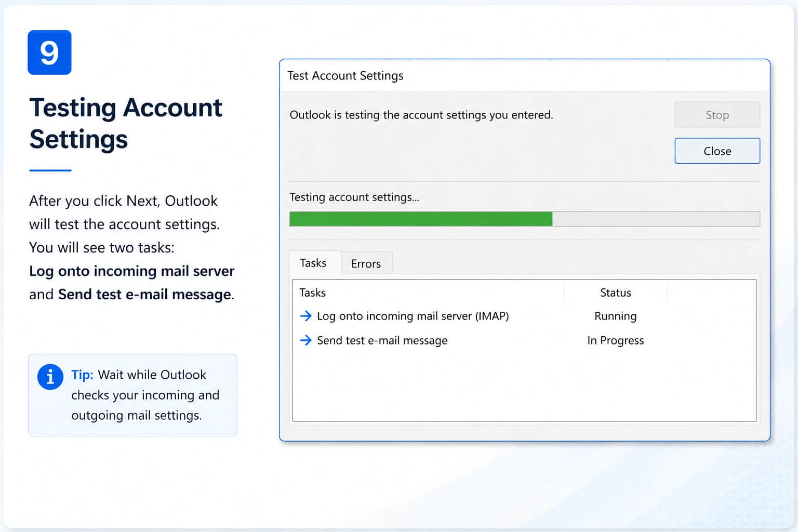Click 'Outlook is testing the account settings' text
The height and width of the screenshot is (532, 798).
pos(421,115)
